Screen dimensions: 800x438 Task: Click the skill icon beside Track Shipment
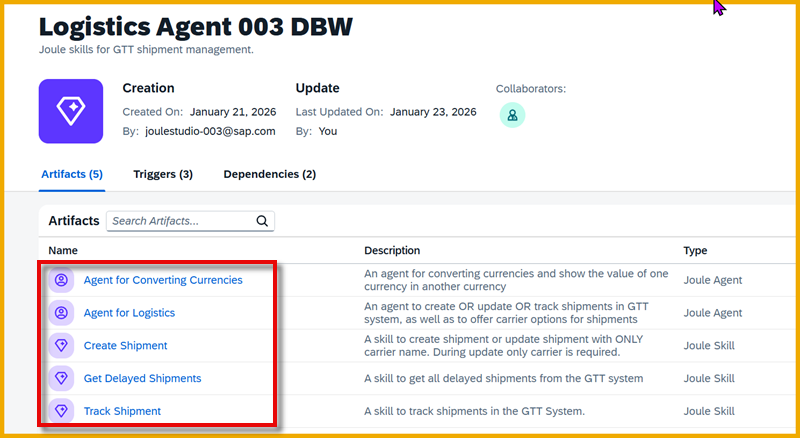(61, 411)
